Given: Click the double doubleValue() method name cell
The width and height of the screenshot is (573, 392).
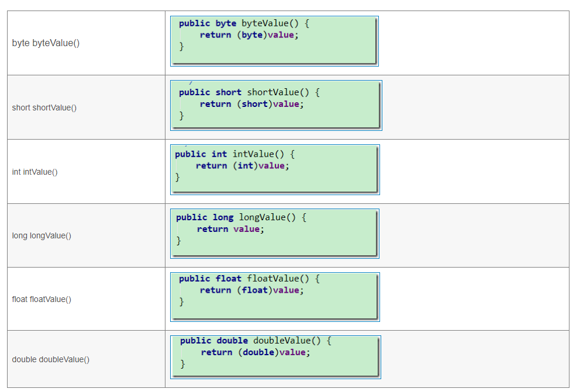Looking at the screenshot, I should point(51,359).
